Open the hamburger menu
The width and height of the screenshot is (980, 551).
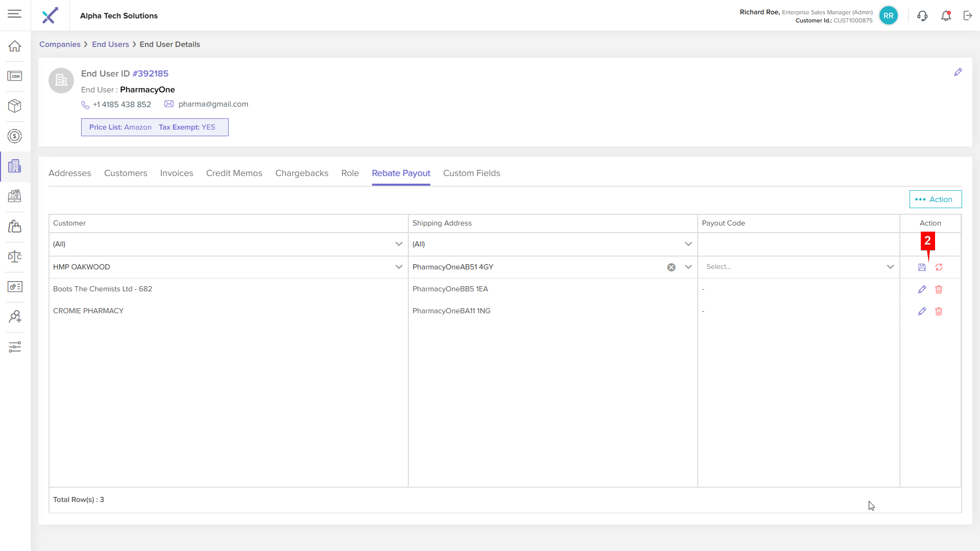click(x=15, y=14)
